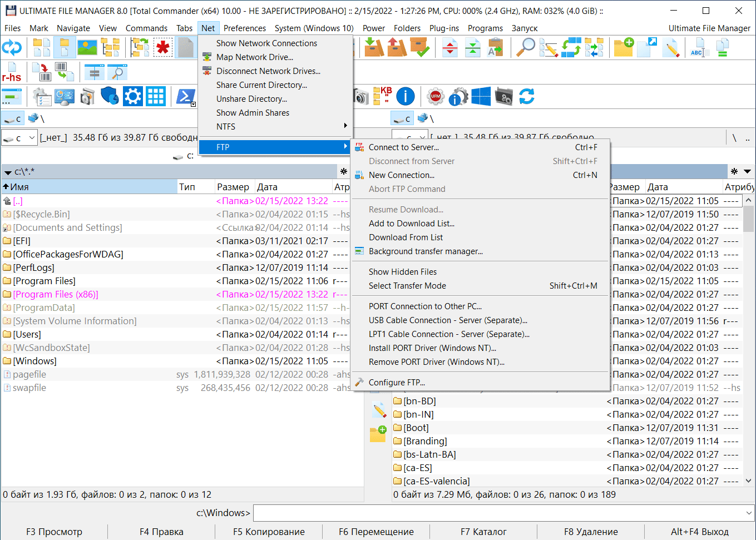Sort the left panel by the Имя column header
Screen dimensions: 756x540
[x=89, y=187]
